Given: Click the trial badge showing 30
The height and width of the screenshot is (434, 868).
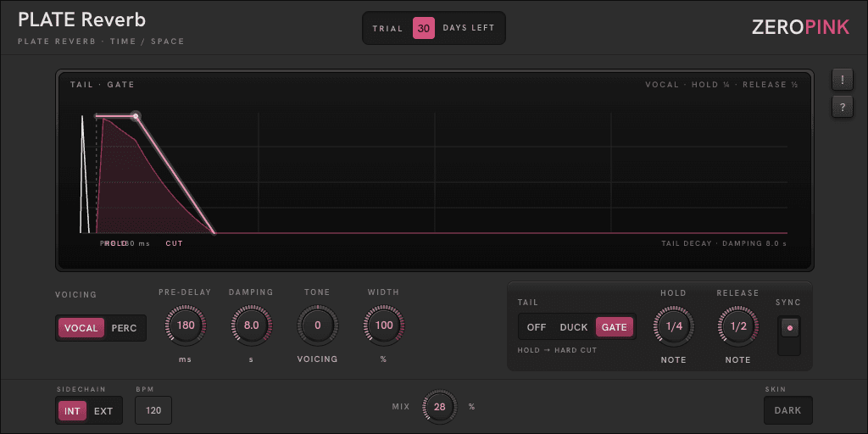Looking at the screenshot, I should click(424, 28).
